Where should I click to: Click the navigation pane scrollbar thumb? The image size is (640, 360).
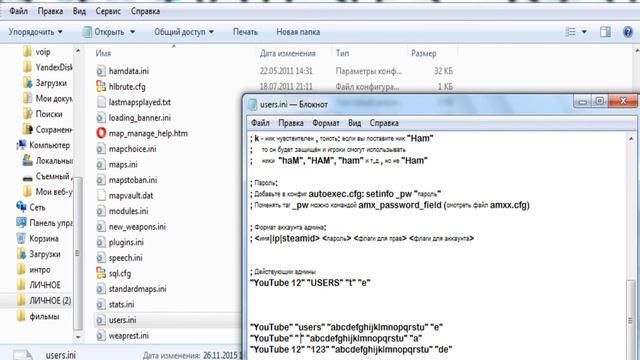78,253
